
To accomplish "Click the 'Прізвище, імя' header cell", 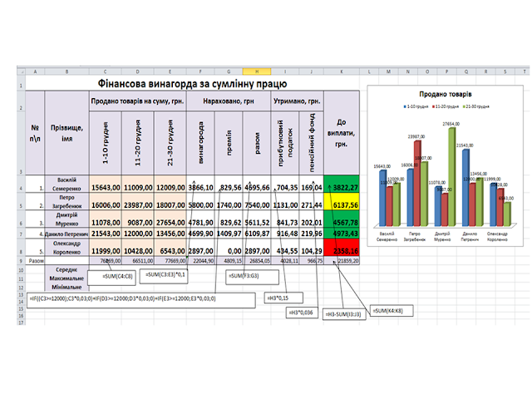I will coord(66,133).
